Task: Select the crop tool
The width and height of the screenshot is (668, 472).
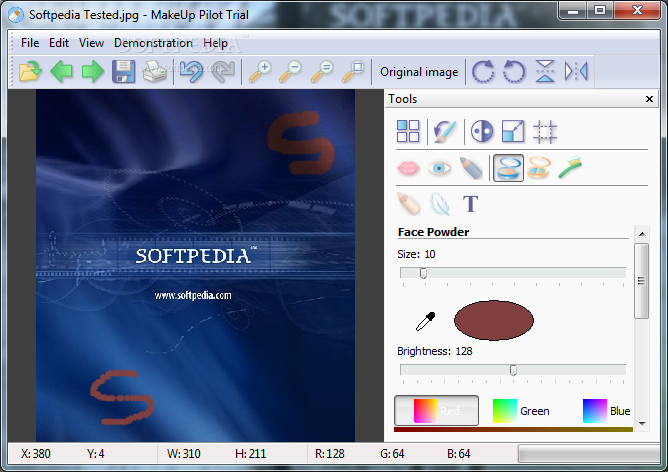Action: coord(545,131)
